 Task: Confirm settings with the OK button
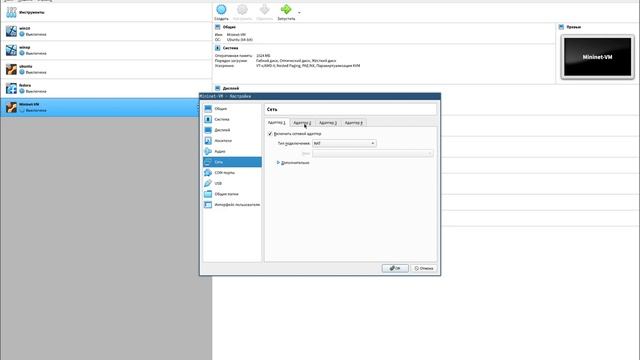[x=395, y=268]
